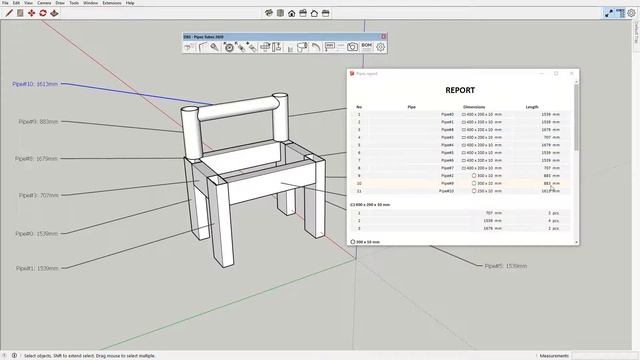Click the Pipe#8: 1679mm label
The height and width of the screenshot is (360, 640).
[x=36, y=159]
